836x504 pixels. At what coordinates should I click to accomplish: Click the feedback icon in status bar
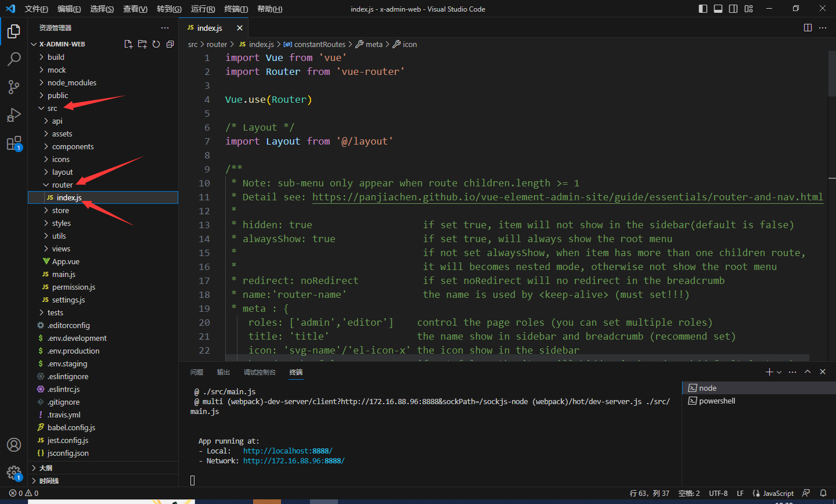[806, 493]
